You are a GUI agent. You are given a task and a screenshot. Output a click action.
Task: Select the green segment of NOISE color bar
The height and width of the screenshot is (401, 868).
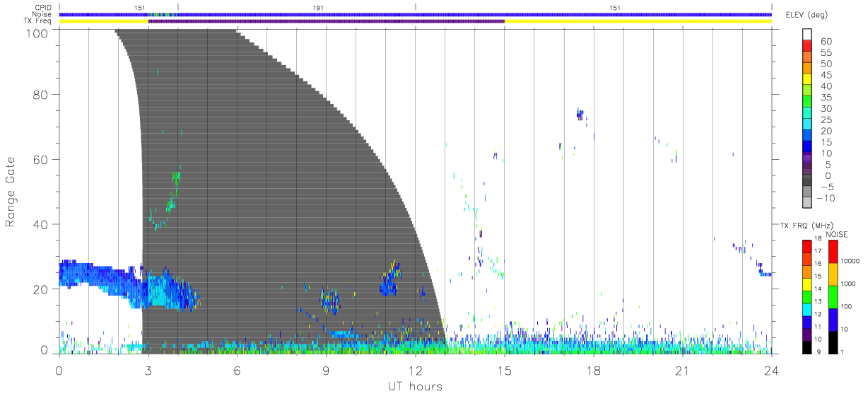(835, 297)
